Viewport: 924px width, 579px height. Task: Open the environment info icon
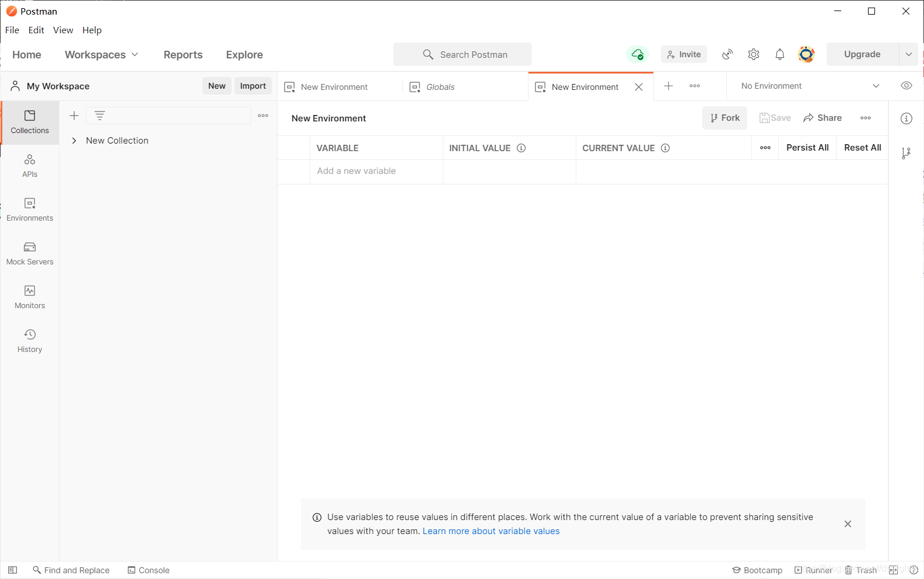(x=907, y=118)
